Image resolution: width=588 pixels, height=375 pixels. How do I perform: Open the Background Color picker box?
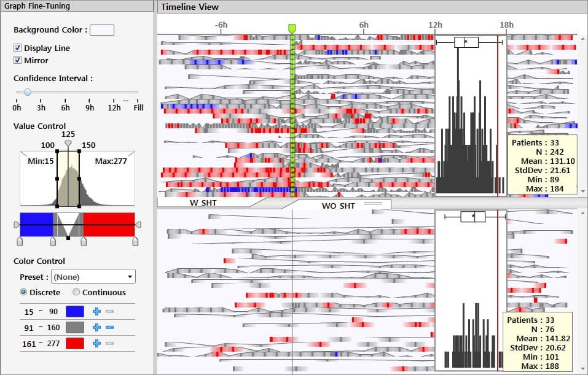(102, 29)
